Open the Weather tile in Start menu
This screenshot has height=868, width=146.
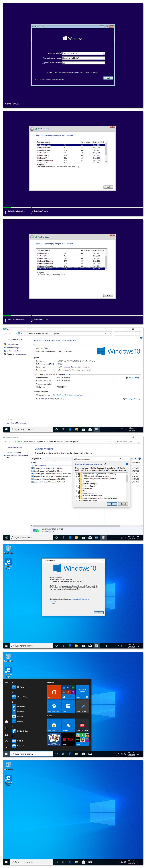[x=68, y=725]
